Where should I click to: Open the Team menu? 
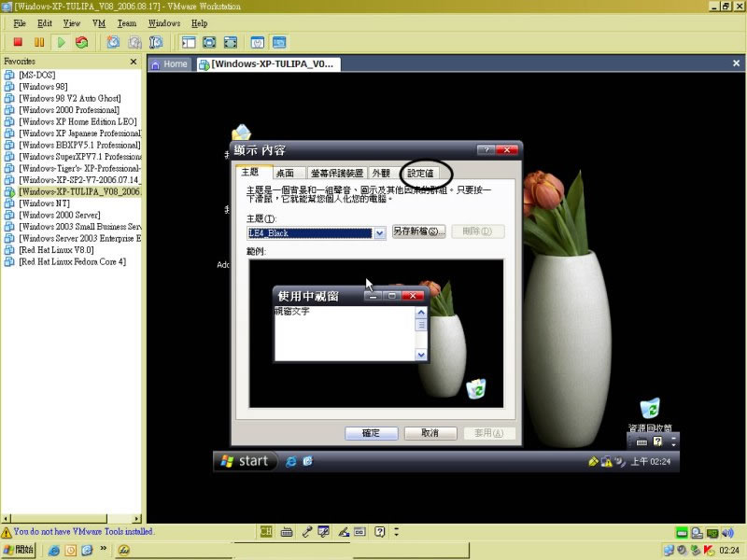tap(127, 23)
